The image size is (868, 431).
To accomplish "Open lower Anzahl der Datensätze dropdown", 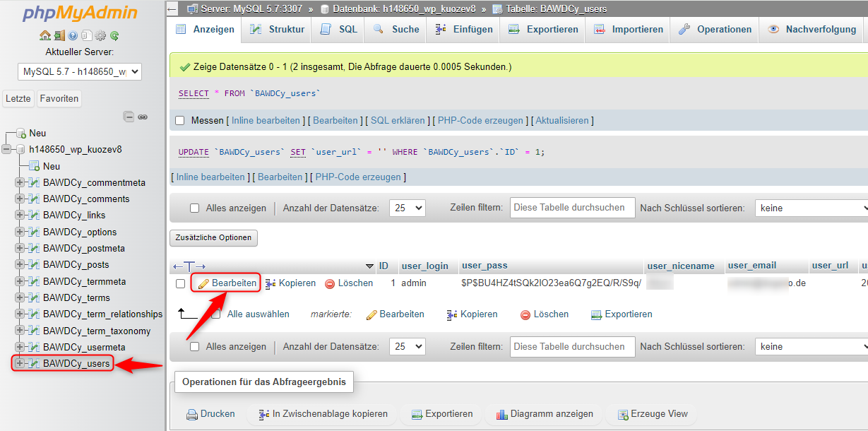I will tap(408, 347).
